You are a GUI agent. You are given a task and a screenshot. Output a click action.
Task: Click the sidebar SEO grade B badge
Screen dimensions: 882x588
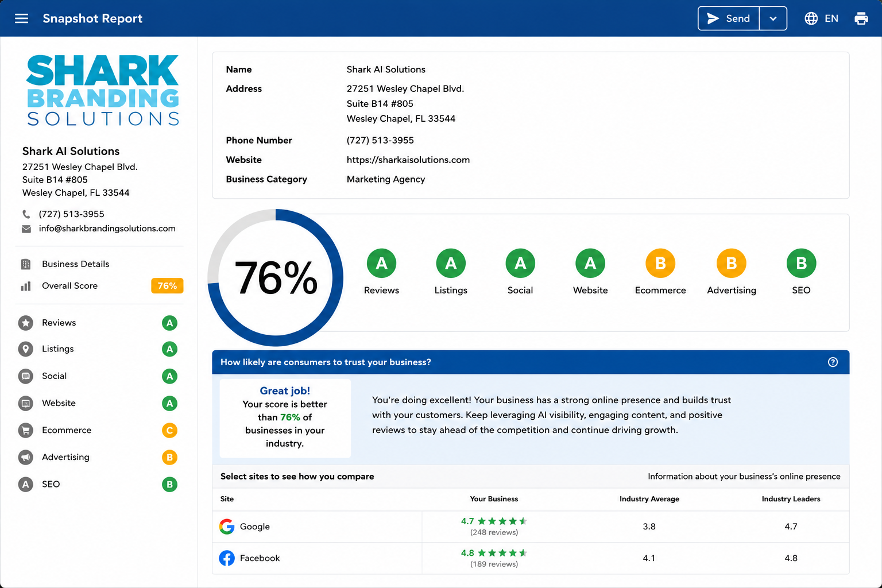click(x=169, y=485)
